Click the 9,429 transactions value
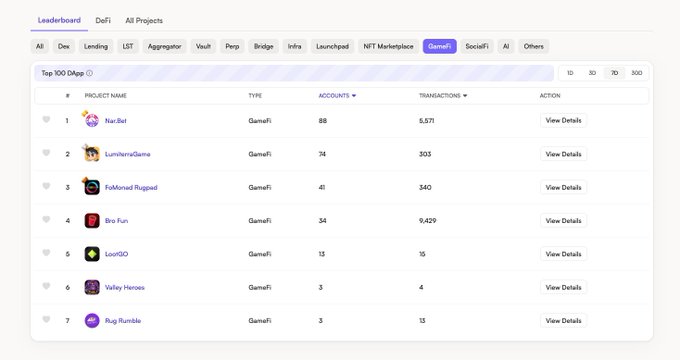Image resolution: width=680 pixels, height=360 pixels. click(428, 221)
